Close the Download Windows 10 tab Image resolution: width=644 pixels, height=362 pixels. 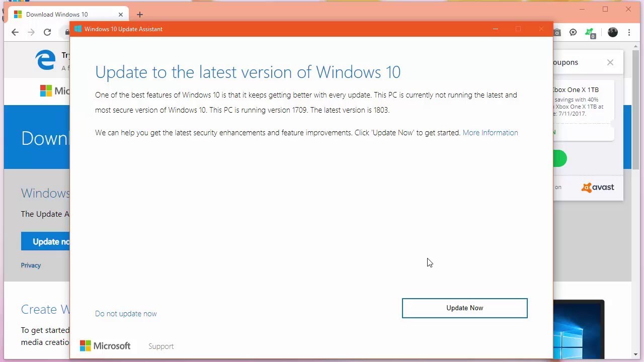[120, 15]
